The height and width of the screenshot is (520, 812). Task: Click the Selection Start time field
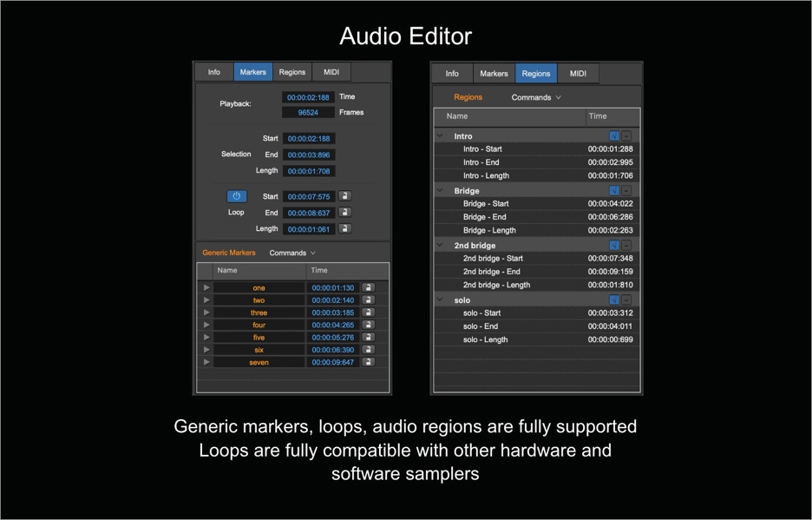pos(309,139)
